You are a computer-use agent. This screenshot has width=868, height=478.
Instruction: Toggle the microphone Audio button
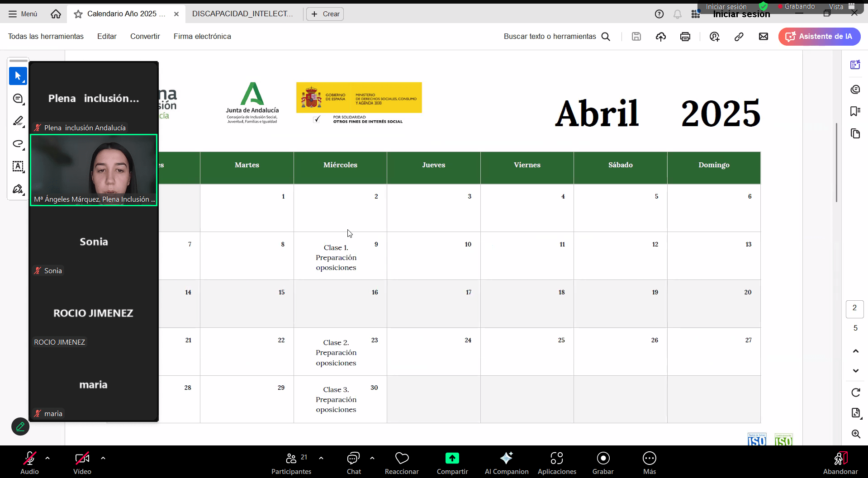(x=29, y=463)
